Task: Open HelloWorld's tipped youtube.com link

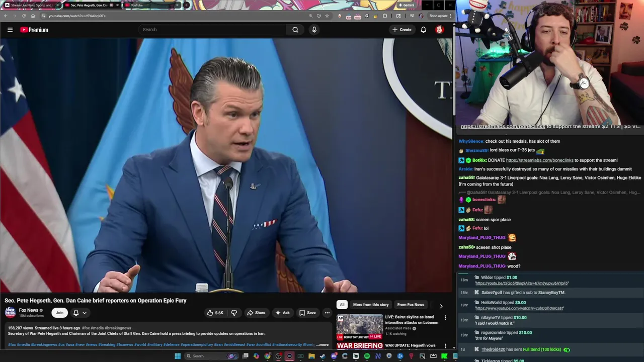Action: click(x=519, y=308)
